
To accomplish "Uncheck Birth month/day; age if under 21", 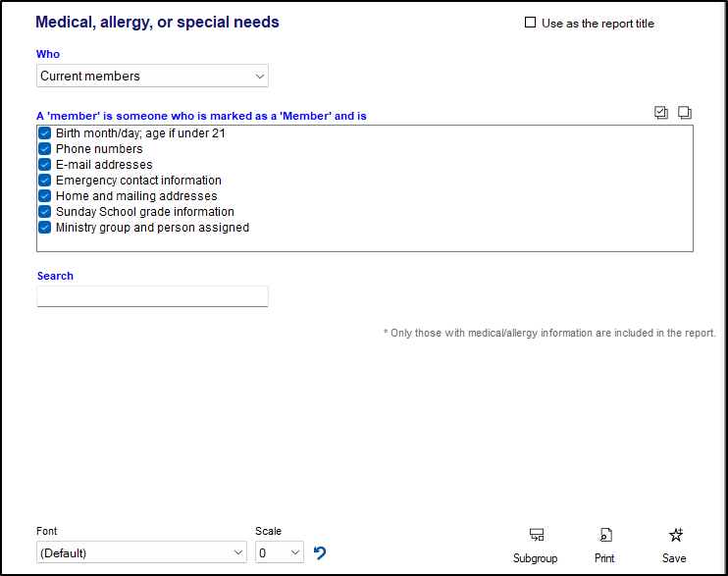I will click(44, 133).
